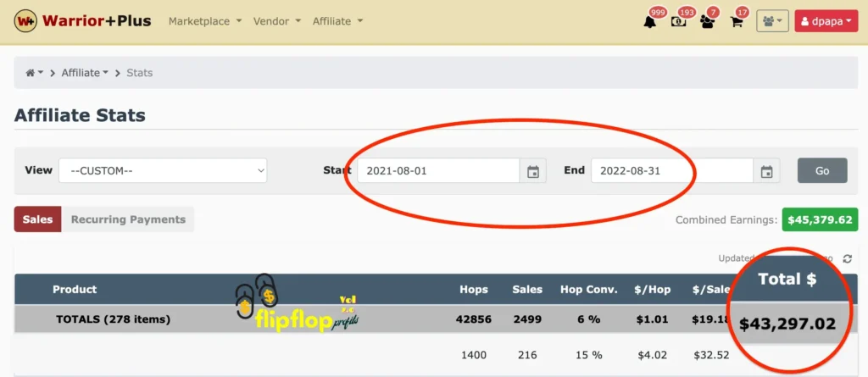Image resolution: width=868 pixels, height=377 pixels.
Task: Click the $32.52 per sale cell
Action: (x=711, y=355)
